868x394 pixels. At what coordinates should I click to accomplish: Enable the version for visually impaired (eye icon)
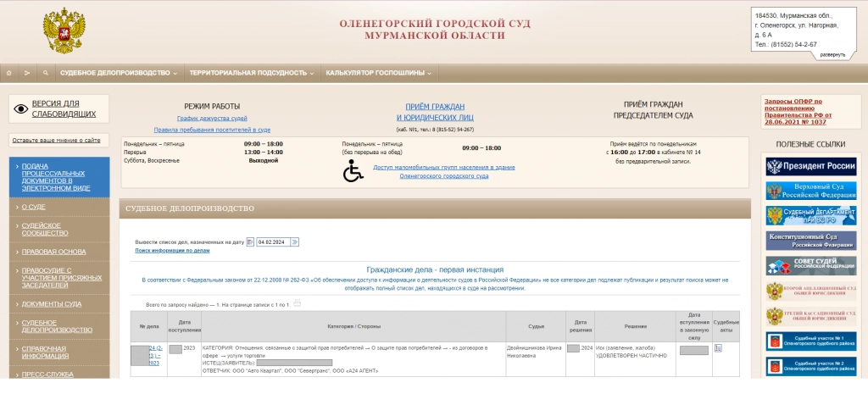(x=20, y=109)
